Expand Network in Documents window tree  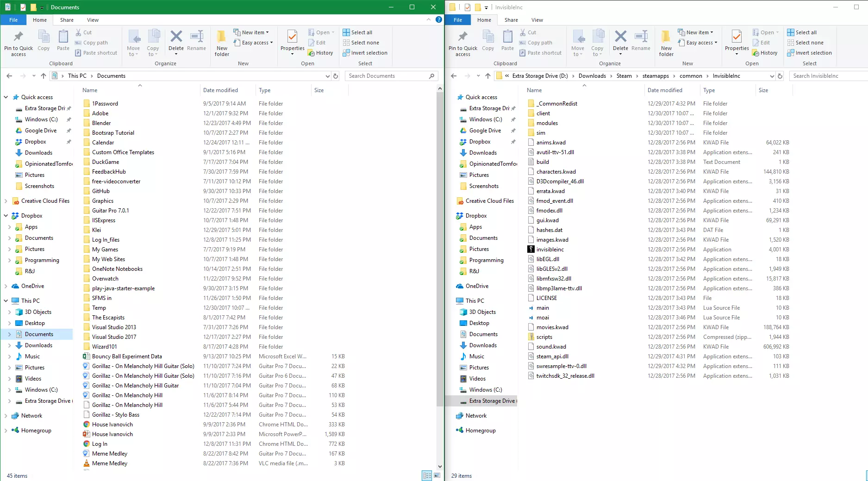(x=6, y=416)
